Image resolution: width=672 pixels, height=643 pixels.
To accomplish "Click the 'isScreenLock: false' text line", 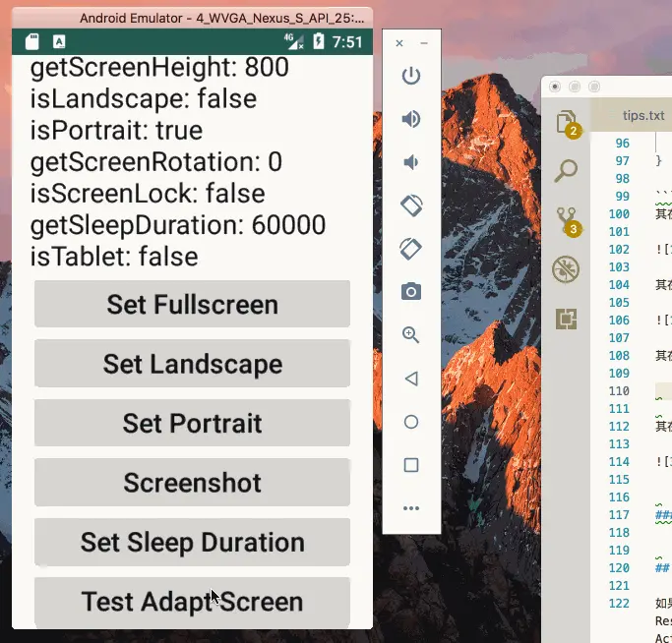I will 148,194.
